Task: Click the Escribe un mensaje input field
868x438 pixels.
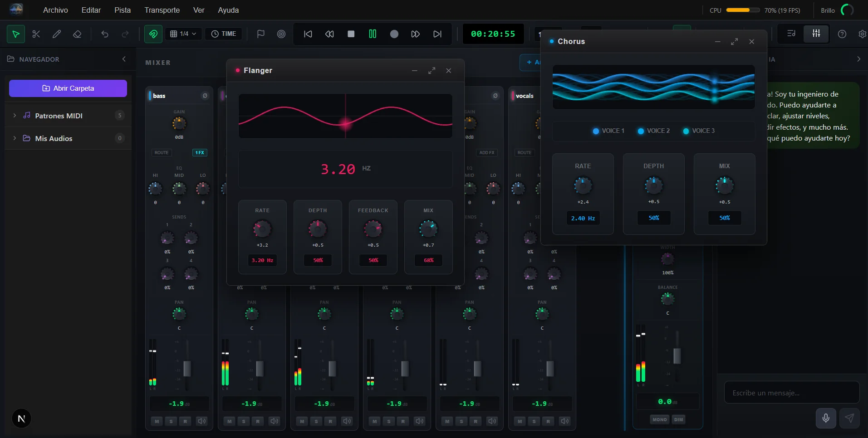Action: [791, 393]
